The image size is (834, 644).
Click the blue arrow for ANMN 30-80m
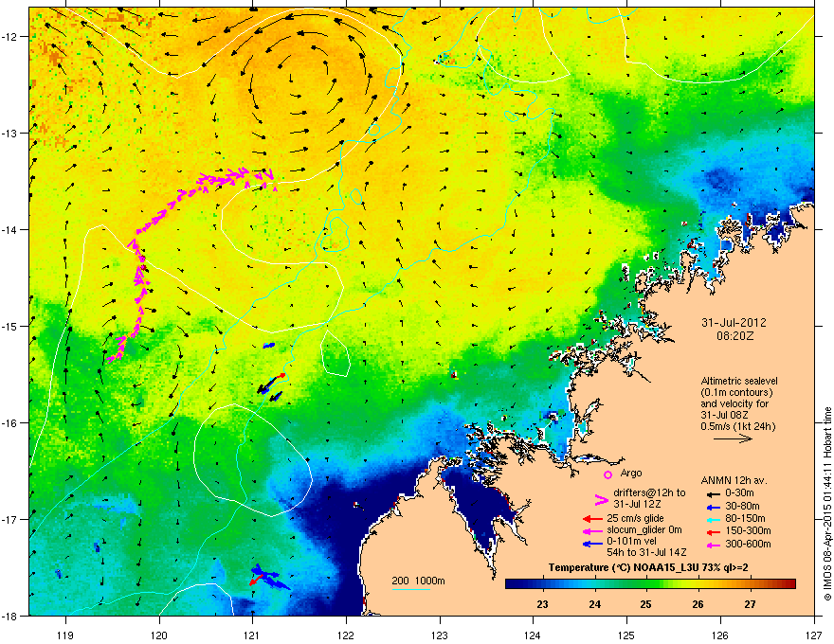pyautogui.click(x=713, y=507)
